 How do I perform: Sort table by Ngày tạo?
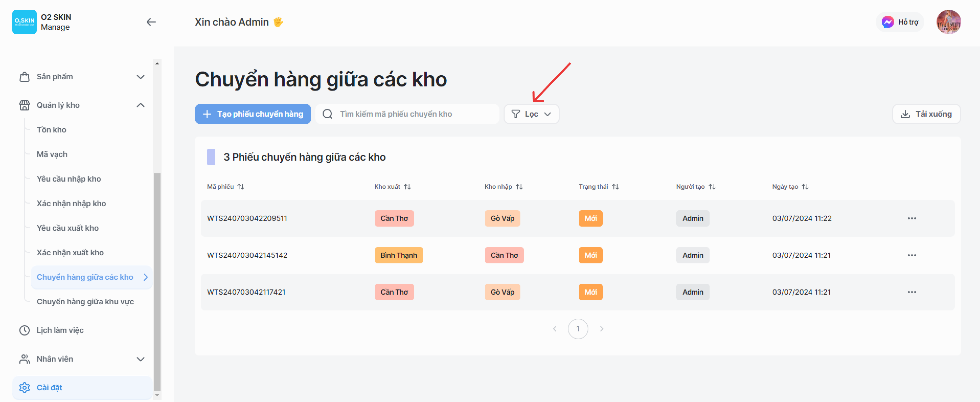click(805, 186)
